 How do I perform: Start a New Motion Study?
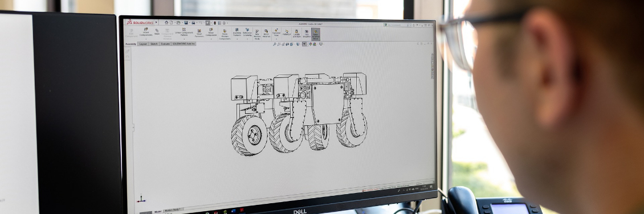point(257,35)
